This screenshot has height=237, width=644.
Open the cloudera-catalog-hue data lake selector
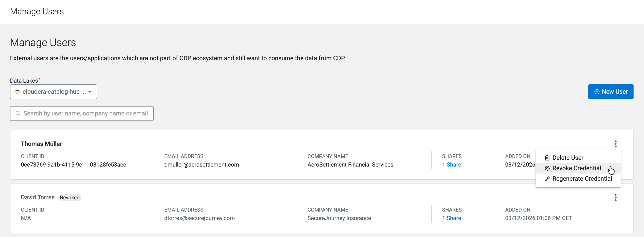54,92
